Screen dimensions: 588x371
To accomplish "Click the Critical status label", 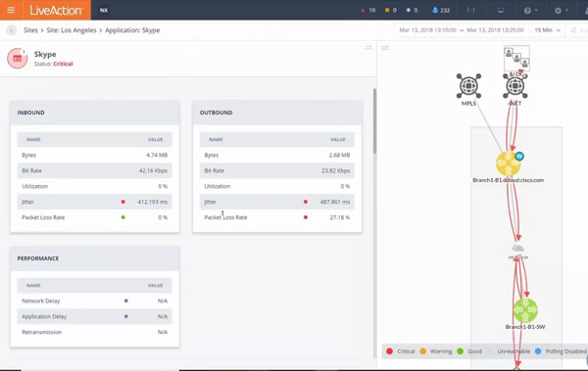I will (x=63, y=64).
